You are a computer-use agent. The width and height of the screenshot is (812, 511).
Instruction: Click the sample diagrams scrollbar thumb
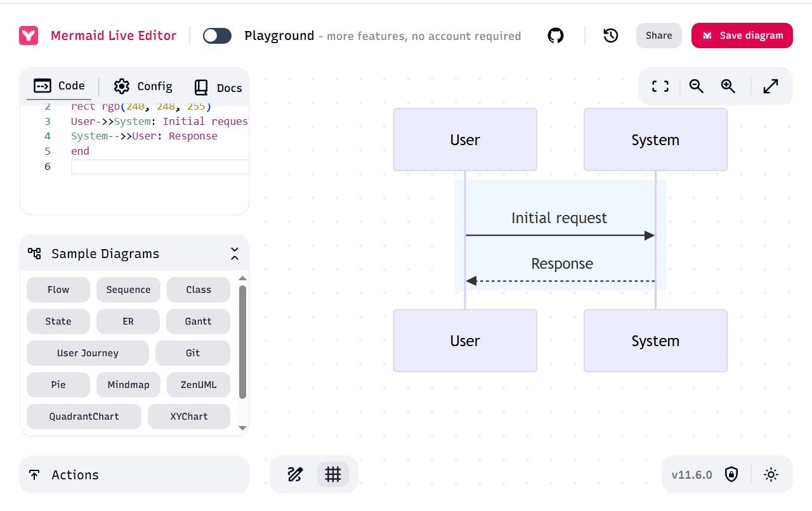click(x=242, y=342)
